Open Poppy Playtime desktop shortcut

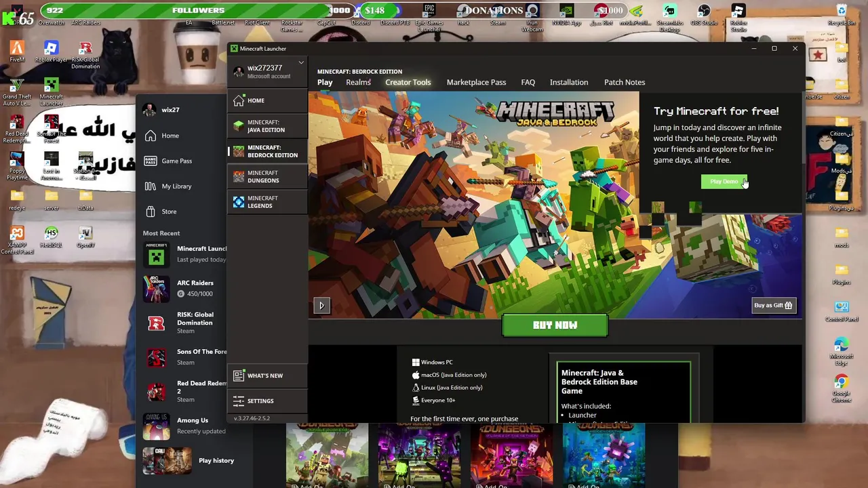click(x=17, y=166)
